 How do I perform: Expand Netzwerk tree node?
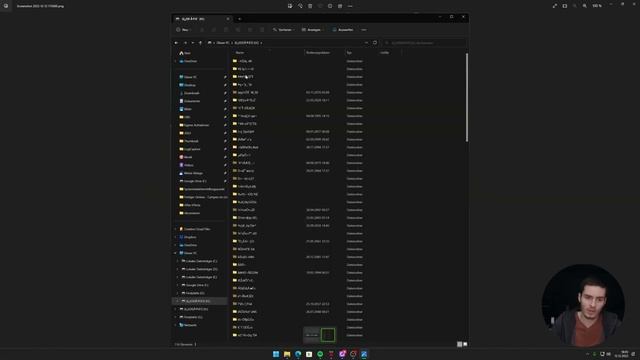coord(176,325)
